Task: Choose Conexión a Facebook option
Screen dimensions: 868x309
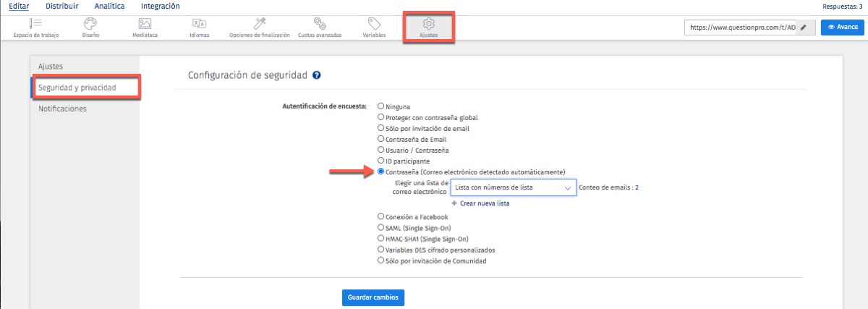Action: 381,216
